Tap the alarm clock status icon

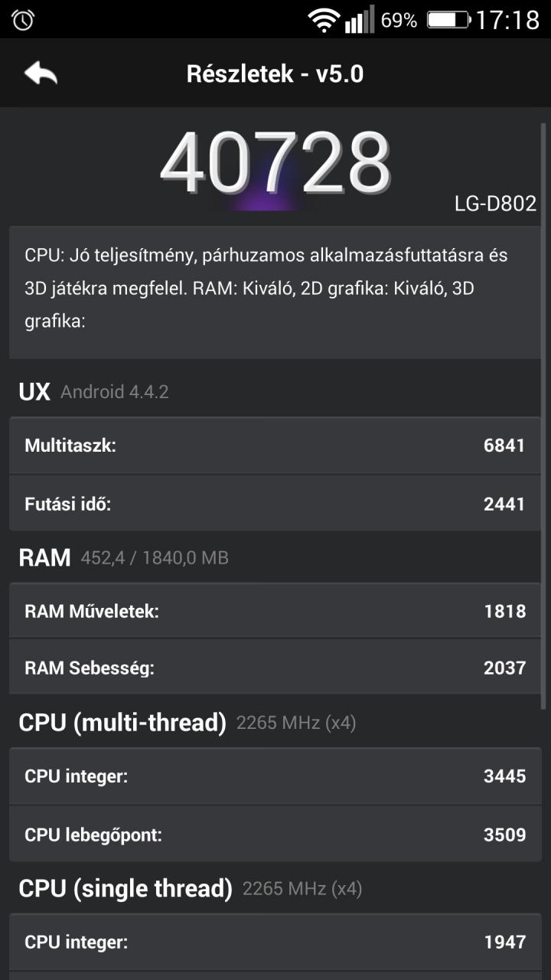tap(23, 20)
